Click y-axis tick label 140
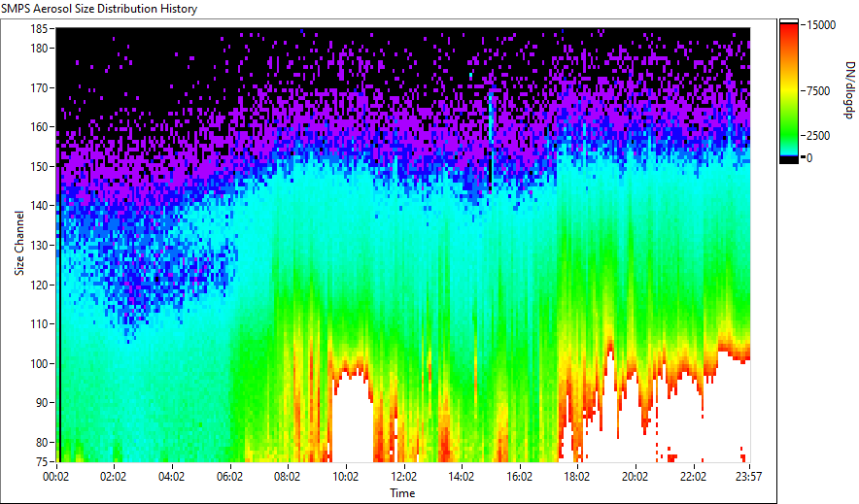The height and width of the screenshot is (504, 859). point(39,206)
